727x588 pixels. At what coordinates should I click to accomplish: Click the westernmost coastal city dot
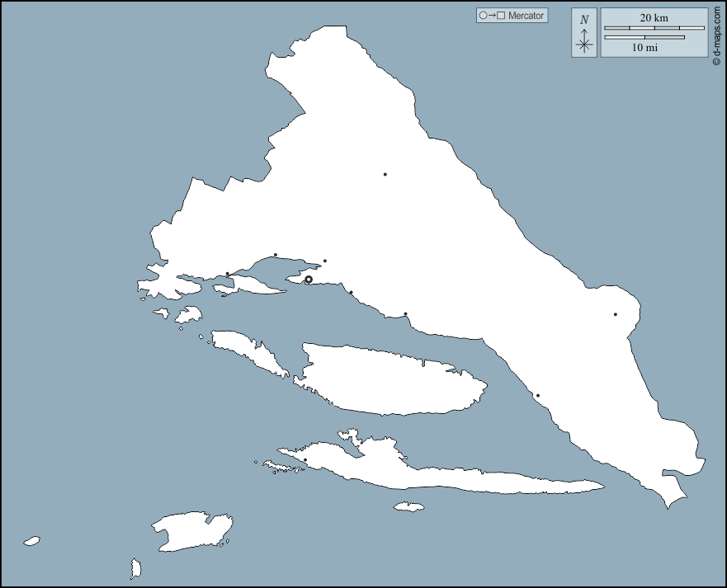point(228,274)
